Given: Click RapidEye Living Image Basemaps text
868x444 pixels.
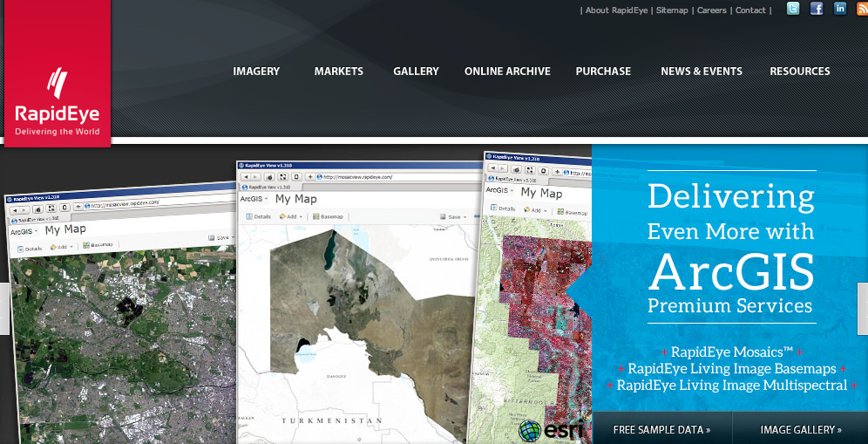Looking at the screenshot, I should coord(732,369).
